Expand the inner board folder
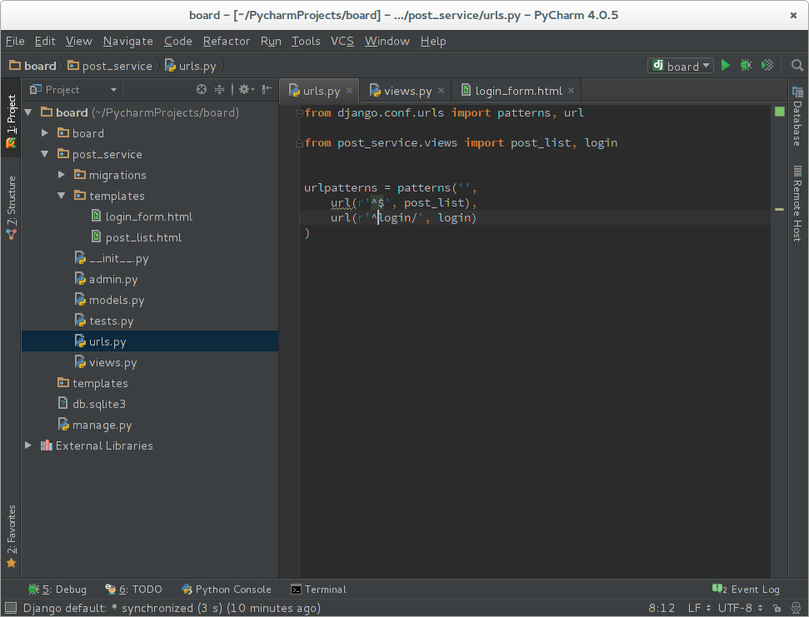The width and height of the screenshot is (809, 617). (x=45, y=133)
